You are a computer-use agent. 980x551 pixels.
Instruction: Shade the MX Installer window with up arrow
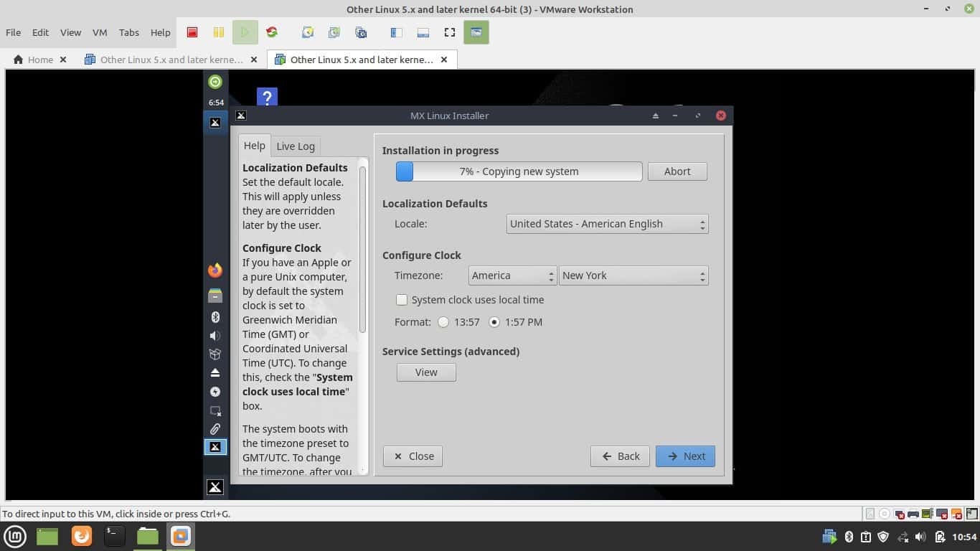point(655,116)
